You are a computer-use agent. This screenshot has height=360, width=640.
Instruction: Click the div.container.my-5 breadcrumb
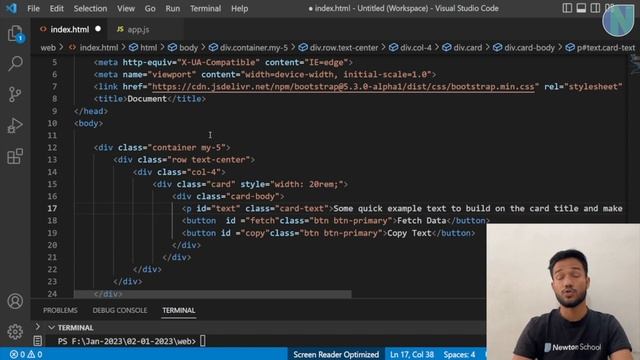253,48
